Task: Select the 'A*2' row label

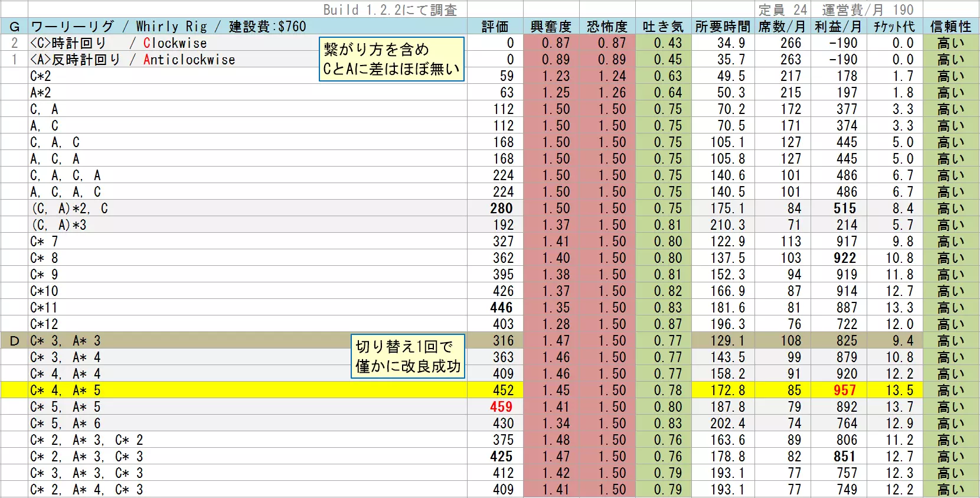Action: coord(41,93)
